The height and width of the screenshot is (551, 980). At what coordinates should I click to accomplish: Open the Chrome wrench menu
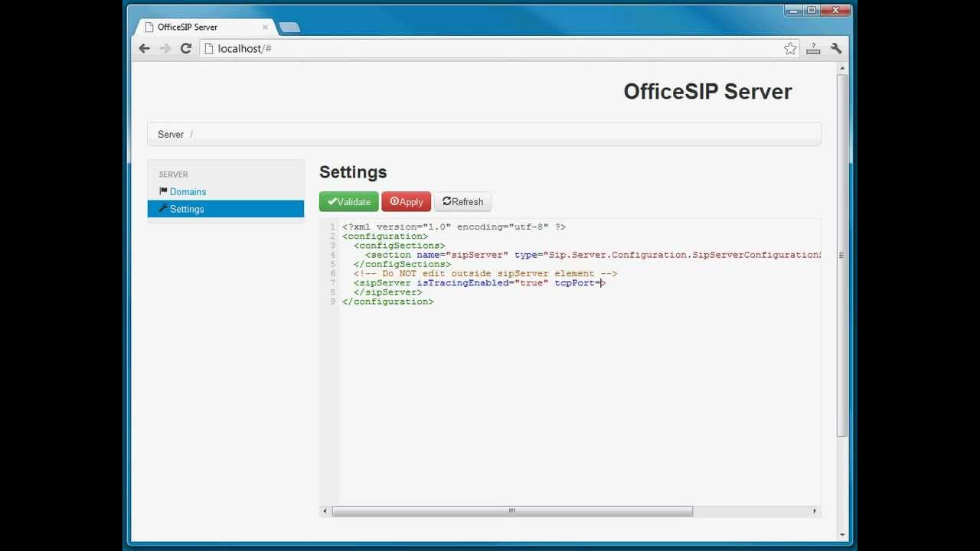836,48
